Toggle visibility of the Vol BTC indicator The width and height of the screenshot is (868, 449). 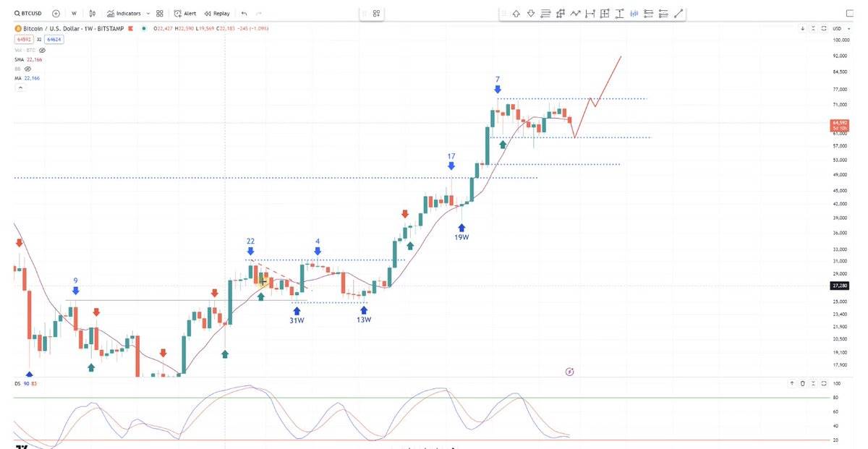coord(43,51)
